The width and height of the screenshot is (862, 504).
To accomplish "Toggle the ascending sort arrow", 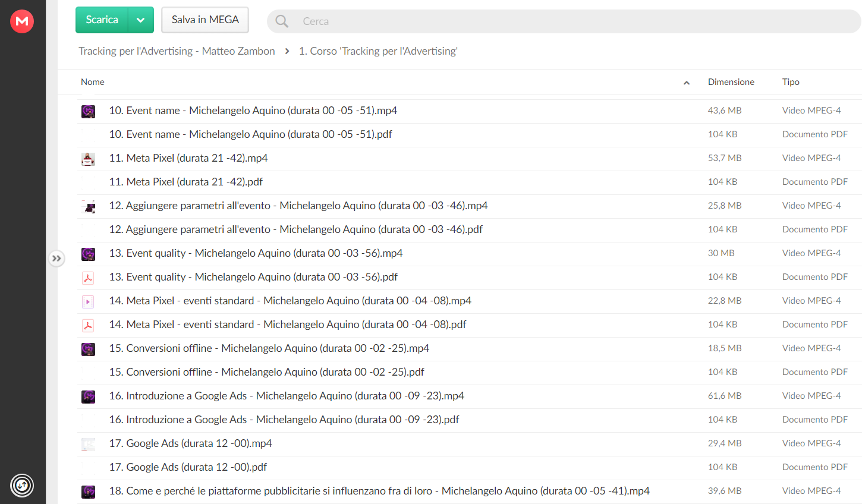I will pos(687,83).
